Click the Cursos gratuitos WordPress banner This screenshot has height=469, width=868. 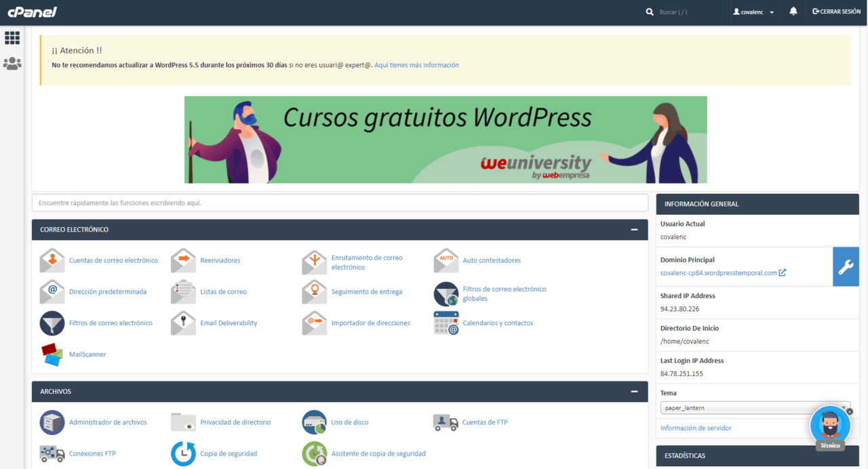(x=446, y=140)
